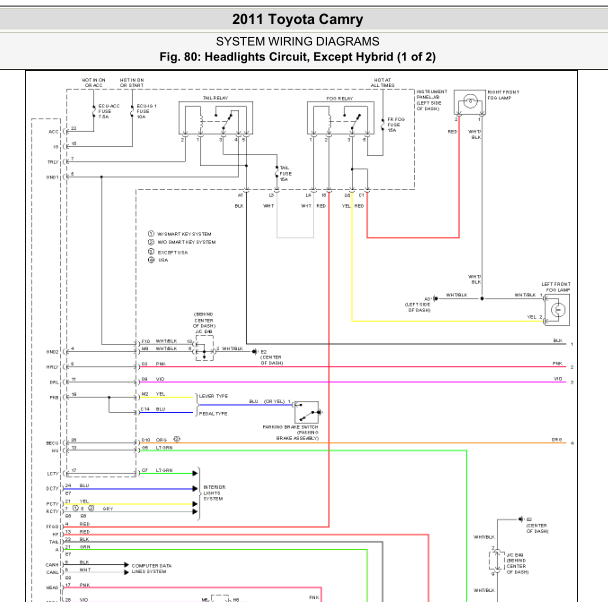The image size is (608, 602).
Task: Click the 'GND2' terminal label
Action: tap(52, 352)
